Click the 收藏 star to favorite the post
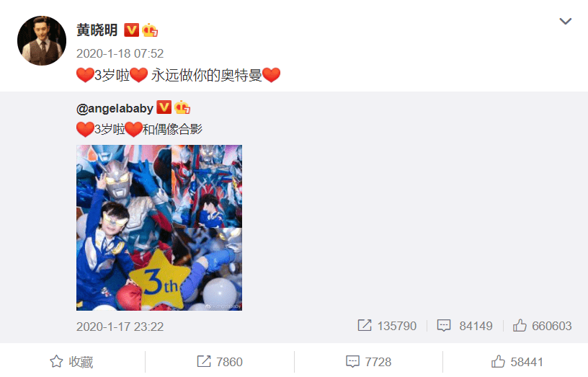Image resolution: width=588 pixels, height=377 pixels. [71, 362]
